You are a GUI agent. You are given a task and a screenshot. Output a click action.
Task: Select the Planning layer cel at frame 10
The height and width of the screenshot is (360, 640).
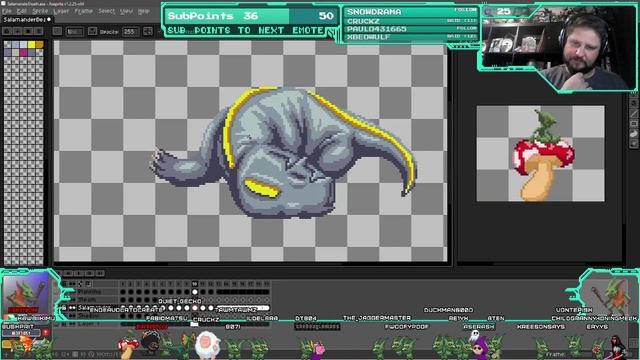coord(195,292)
